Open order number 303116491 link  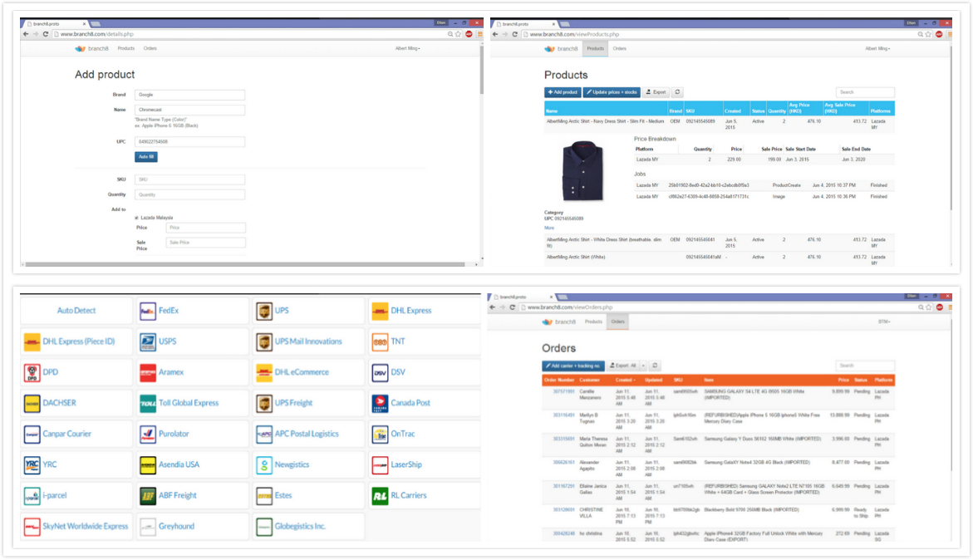click(x=563, y=415)
